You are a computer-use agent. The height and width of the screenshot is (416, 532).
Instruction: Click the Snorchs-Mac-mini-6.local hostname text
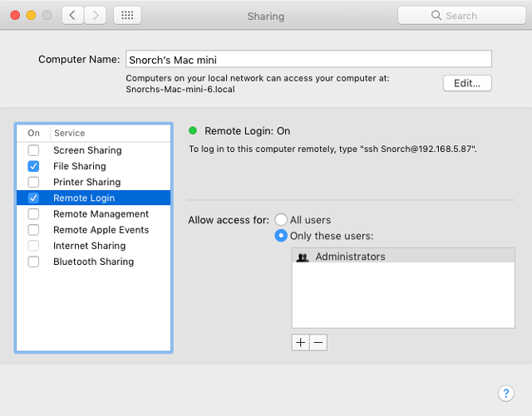(180, 90)
